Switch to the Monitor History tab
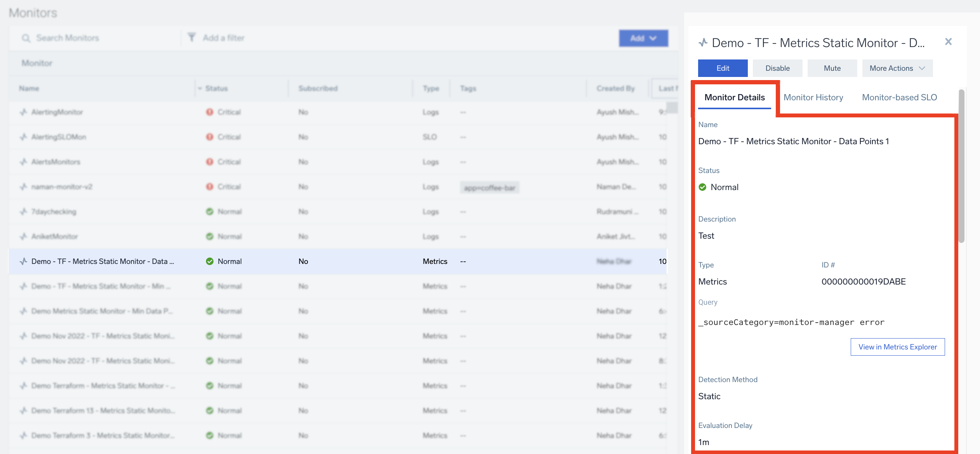The height and width of the screenshot is (454, 980). [x=813, y=97]
